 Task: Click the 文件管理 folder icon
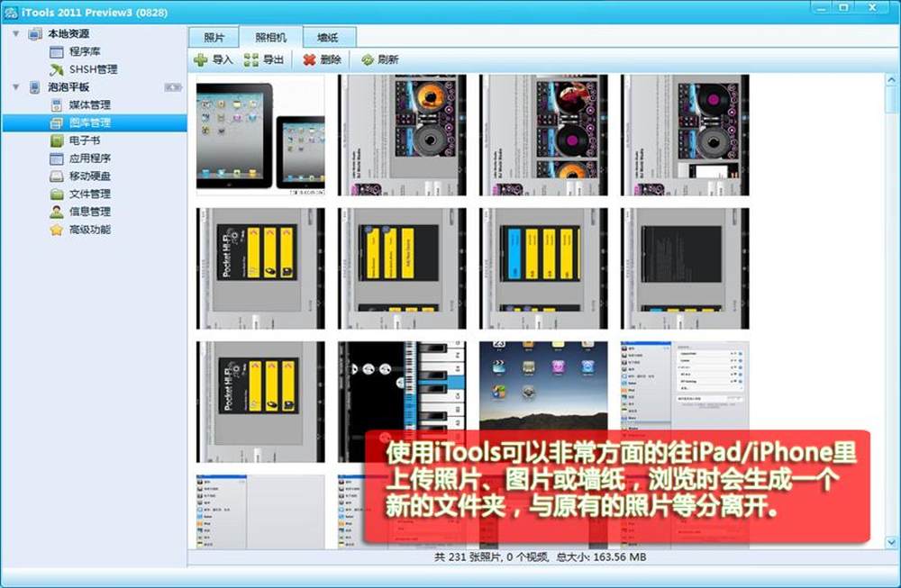pos(56,194)
